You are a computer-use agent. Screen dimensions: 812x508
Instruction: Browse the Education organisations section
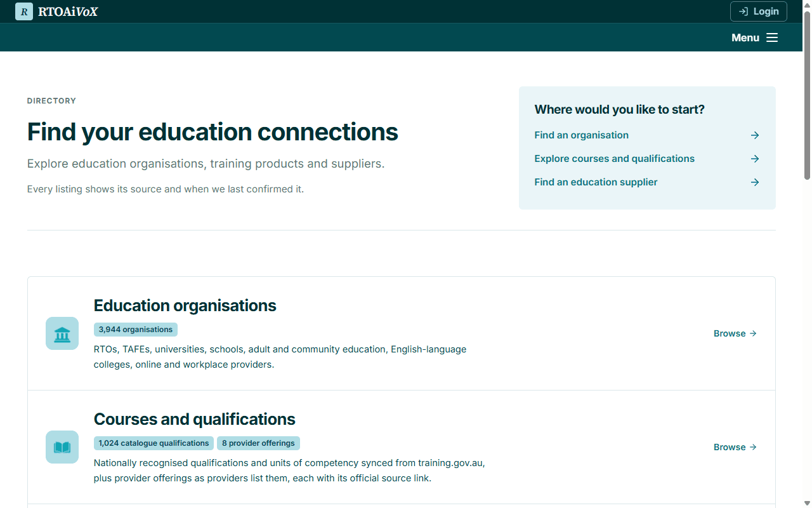[x=735, y=333]
